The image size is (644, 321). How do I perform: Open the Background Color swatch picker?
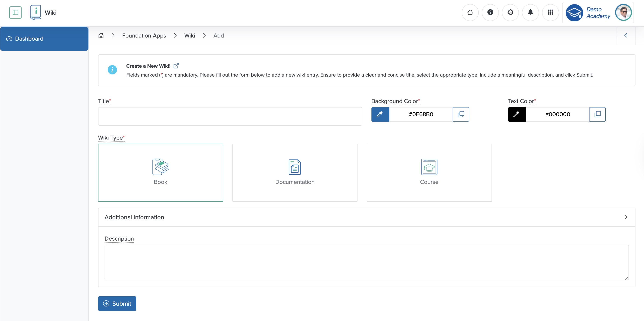(x=380, y=114)
